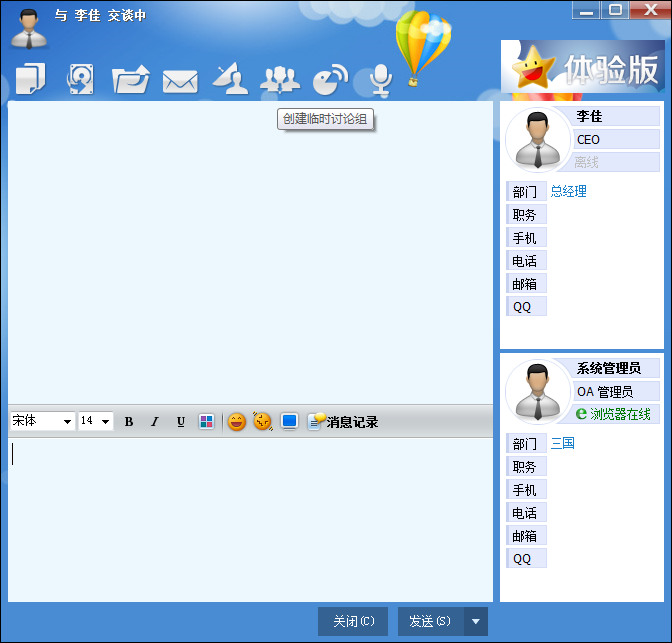Create a temporary discussion group
Image resolution: width=672 pixels, height=643 pixels.
(x=280, y=79)
